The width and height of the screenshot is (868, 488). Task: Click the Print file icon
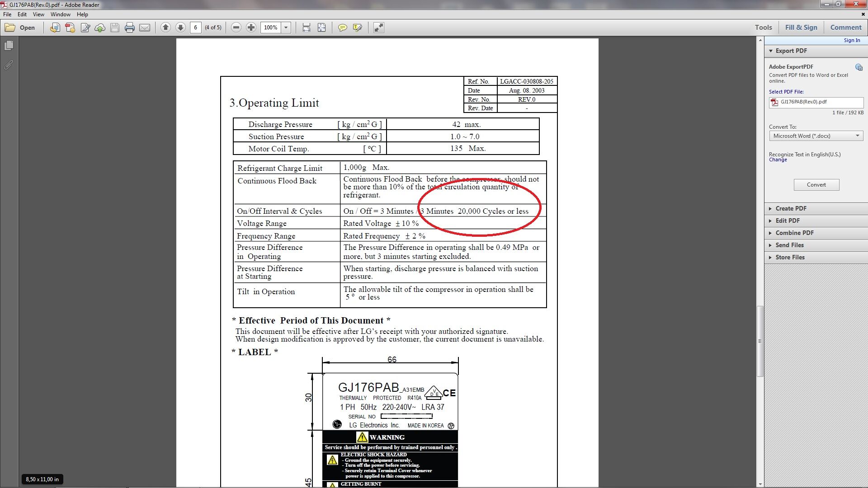pyautogui.click(x=130, y=28)
